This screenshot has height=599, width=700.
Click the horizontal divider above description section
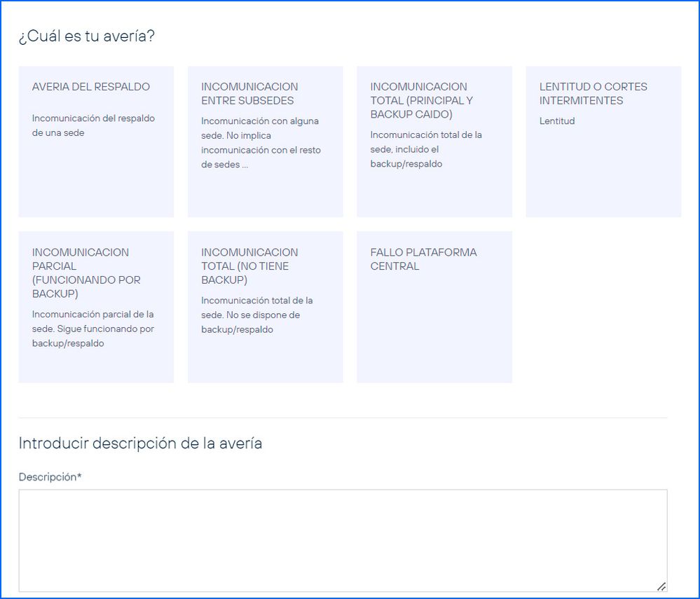[x=343, y=418]
